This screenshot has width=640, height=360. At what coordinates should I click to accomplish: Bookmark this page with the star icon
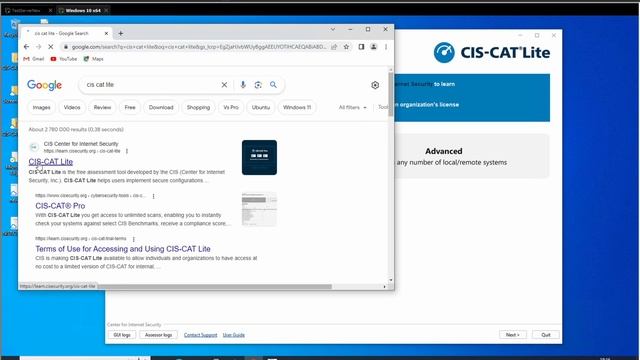346,47
